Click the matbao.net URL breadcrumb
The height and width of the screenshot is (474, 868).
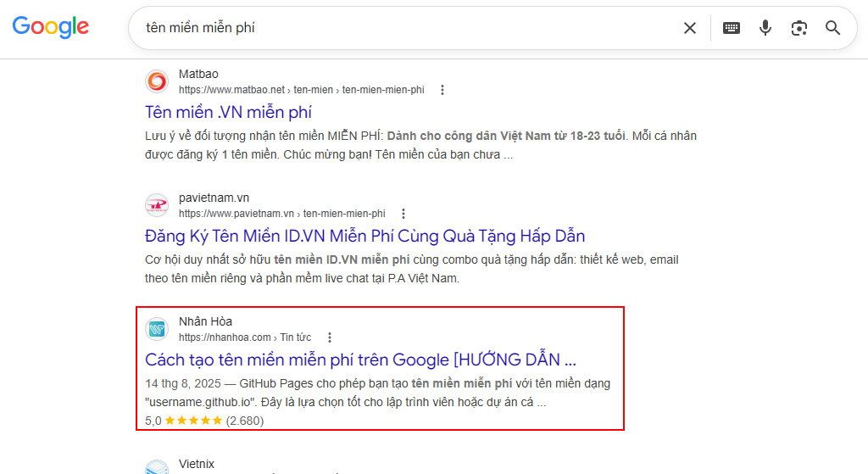pyautogui.click(x=301, y=90)
